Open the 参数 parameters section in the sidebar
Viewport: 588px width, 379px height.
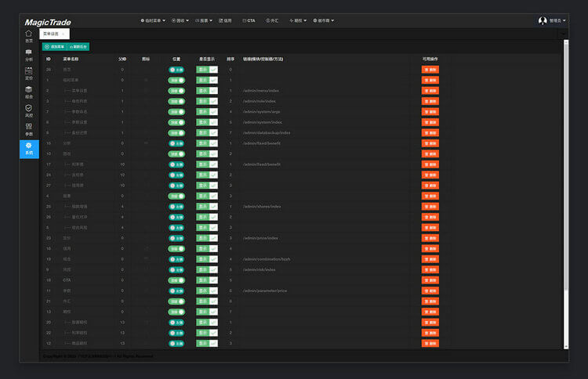[x=28, y=129]
